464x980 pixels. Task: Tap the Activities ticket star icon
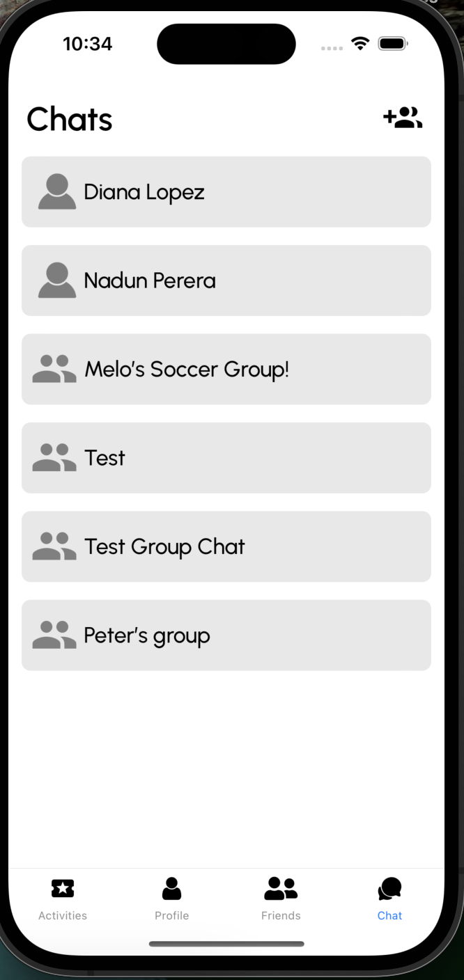click(63, 888)
